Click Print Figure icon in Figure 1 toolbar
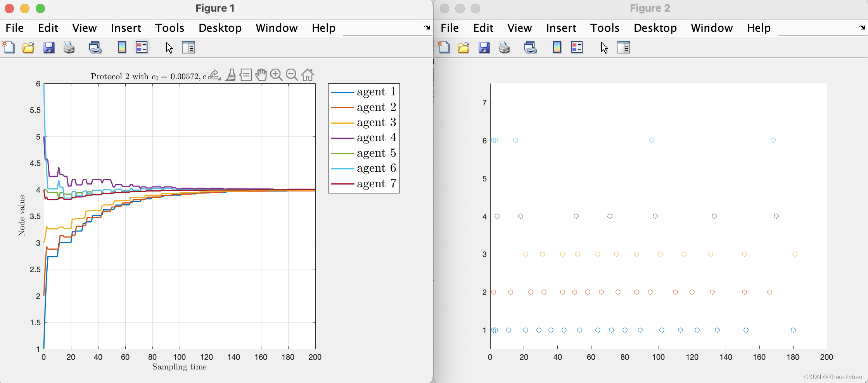This screenshot has height=383, width=868. coord(69,47)
